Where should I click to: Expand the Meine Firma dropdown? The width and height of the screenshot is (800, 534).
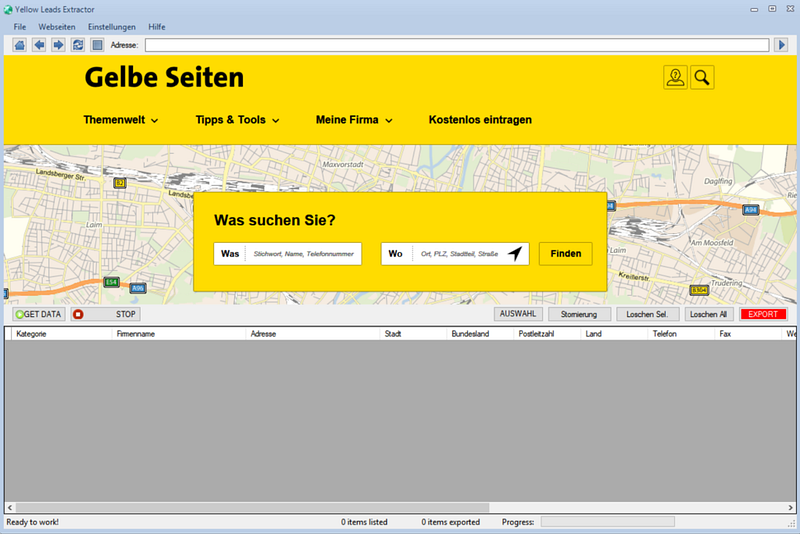(354, 120)
